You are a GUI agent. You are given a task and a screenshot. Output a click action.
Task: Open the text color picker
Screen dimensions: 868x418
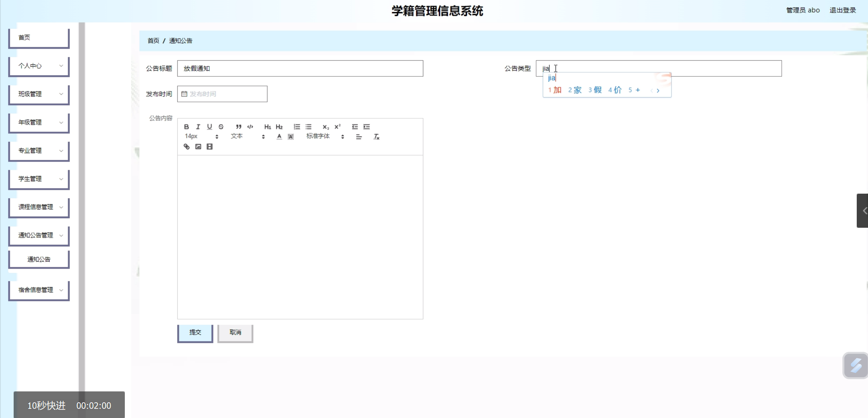coord(279,137)
